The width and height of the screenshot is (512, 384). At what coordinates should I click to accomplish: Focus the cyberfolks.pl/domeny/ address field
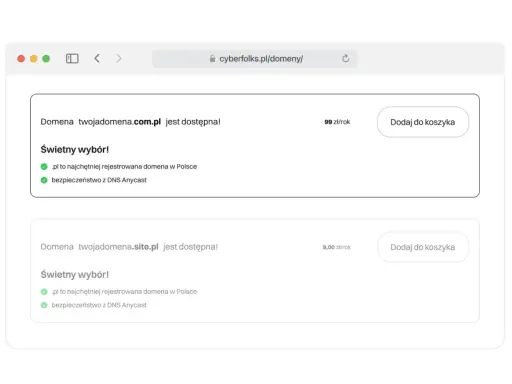click(255, 59)
